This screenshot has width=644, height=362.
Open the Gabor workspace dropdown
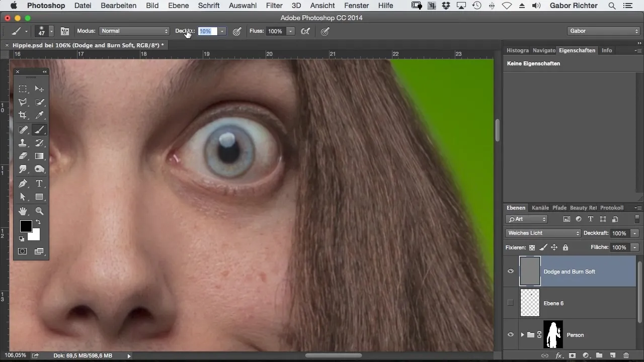[603, 31]
